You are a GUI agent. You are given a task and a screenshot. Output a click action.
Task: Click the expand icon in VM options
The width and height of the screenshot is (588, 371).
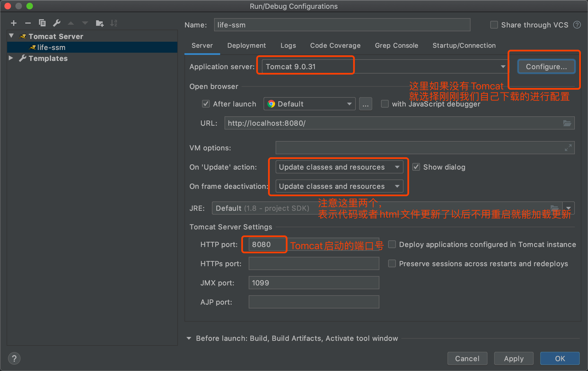coord(568,148)
